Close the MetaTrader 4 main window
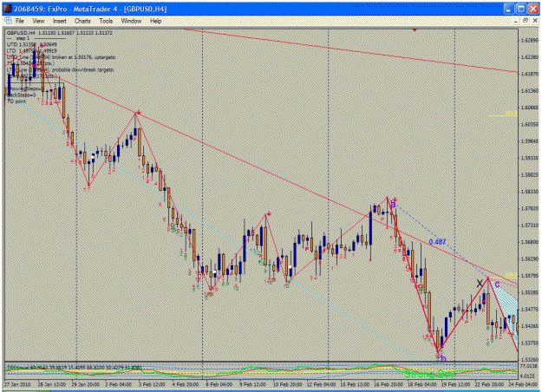The image size is (542, 392). (533, 9)
